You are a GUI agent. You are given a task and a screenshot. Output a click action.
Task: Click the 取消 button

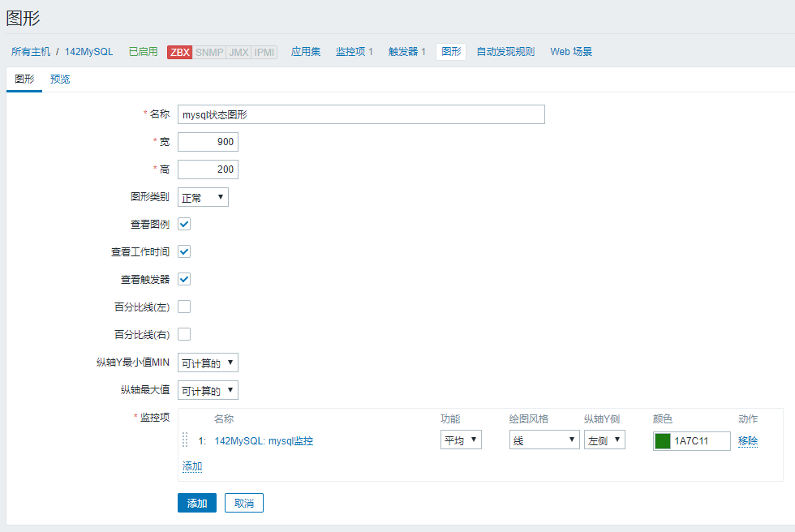pyautogui.click(x=244, y=503)
